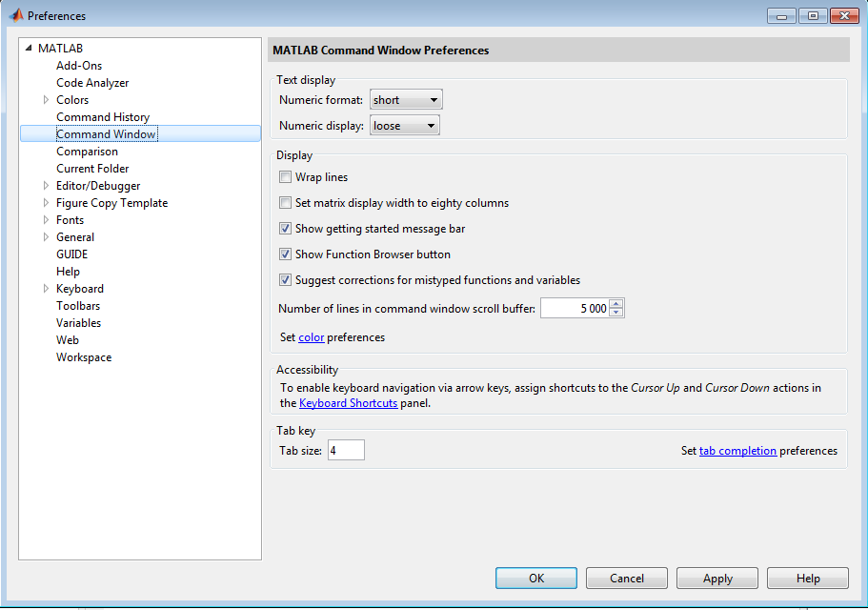Open the Keyboard Shortcuts panel link
This screenshot has width=868, height=610.
click(x=348, y=403)
